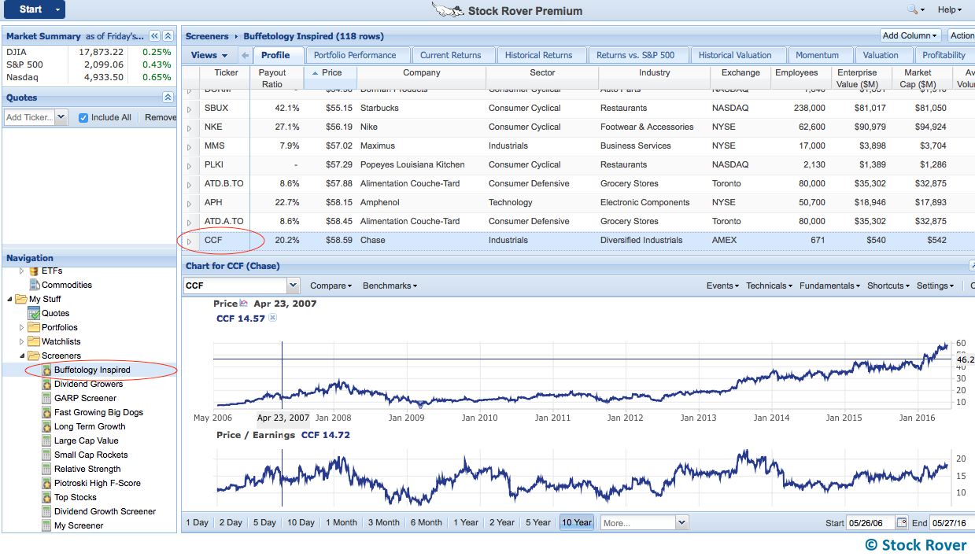
Task: Expand the Portfolios folder
Action: point(22,327)
